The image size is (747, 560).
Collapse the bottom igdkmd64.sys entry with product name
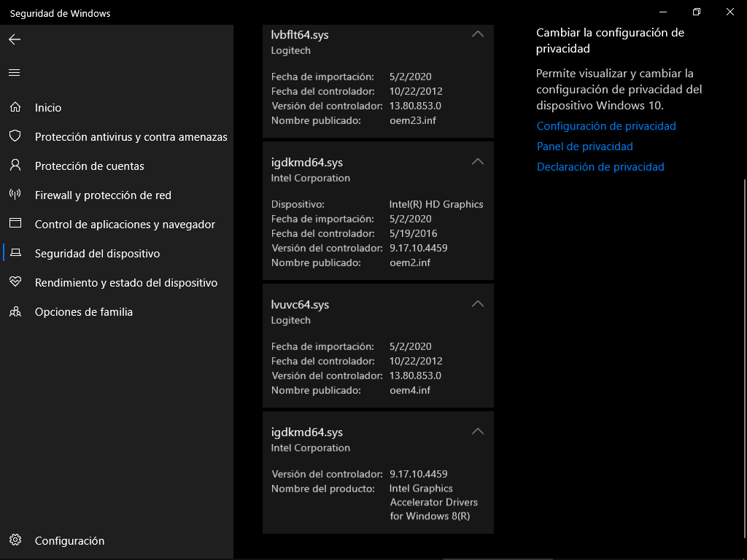(x=477, y=432)
